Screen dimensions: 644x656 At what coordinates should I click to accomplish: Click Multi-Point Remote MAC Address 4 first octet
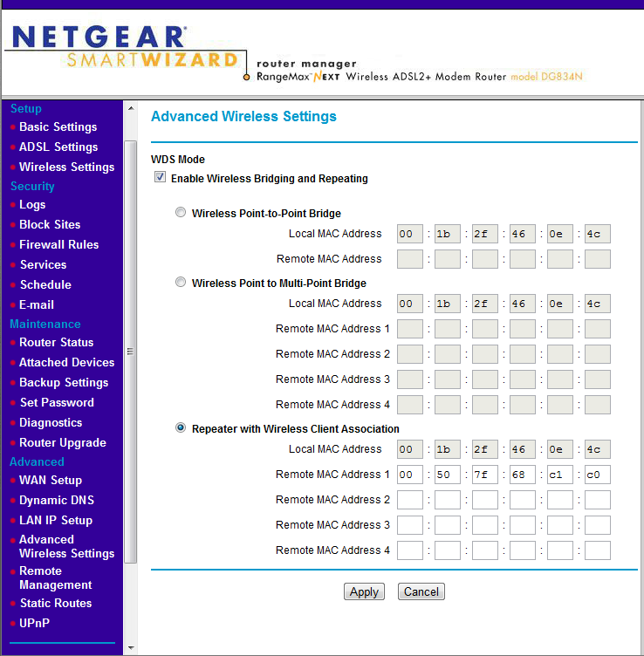click(x=409, y=405)
